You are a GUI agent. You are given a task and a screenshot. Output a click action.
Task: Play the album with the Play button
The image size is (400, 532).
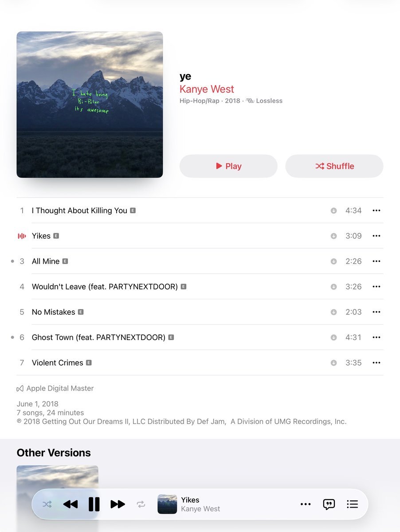(x=228, y=166)
